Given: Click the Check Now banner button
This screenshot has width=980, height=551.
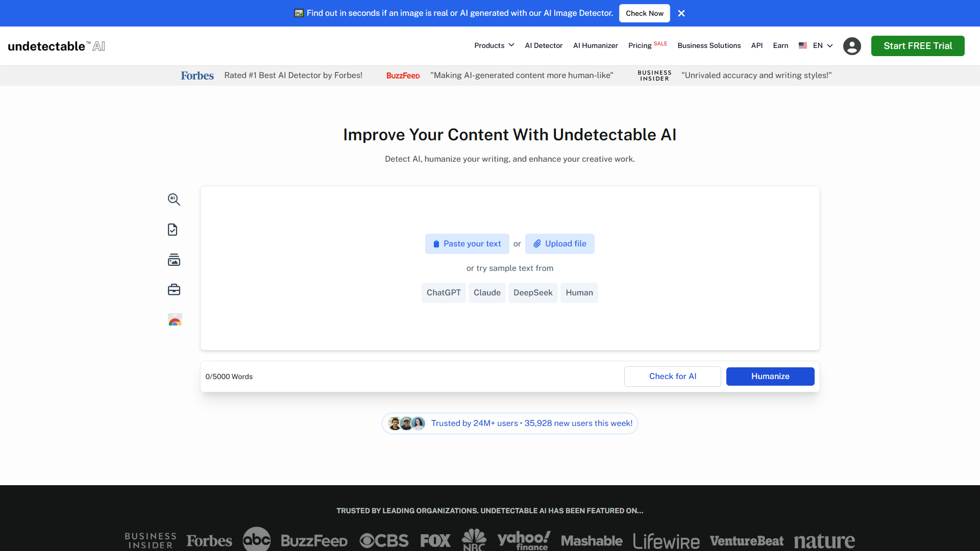Looking at the screenshot, I should tap(645, 13).
